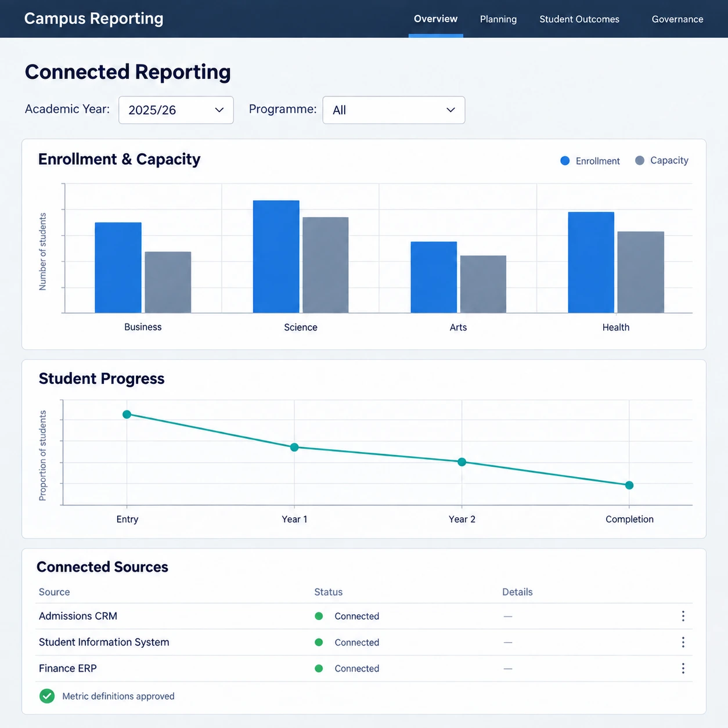Select the Science capacity bar
Viewport: 728px width, 728px height.
point(325,265)
